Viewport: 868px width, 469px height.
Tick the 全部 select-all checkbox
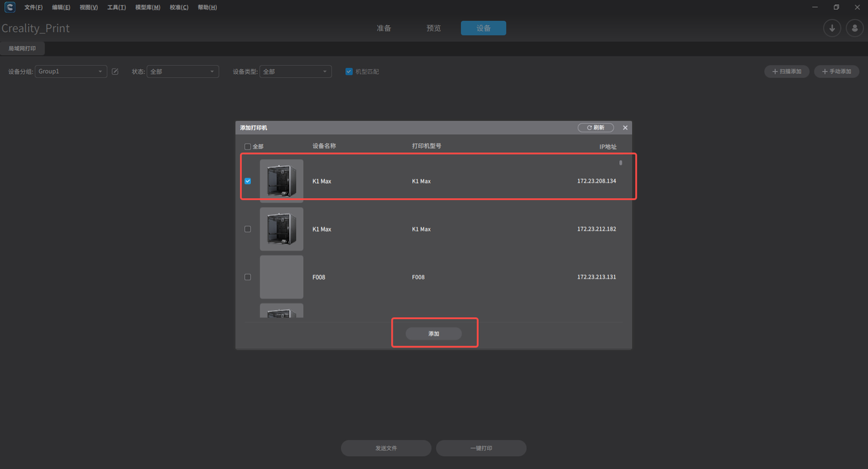pos(248,147)
